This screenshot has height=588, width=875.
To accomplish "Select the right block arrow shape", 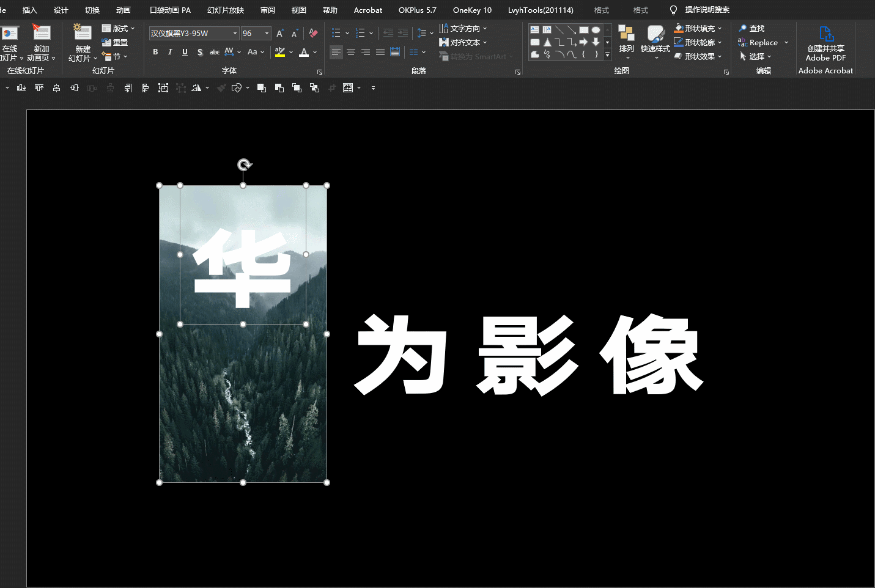I will (583, 42).
